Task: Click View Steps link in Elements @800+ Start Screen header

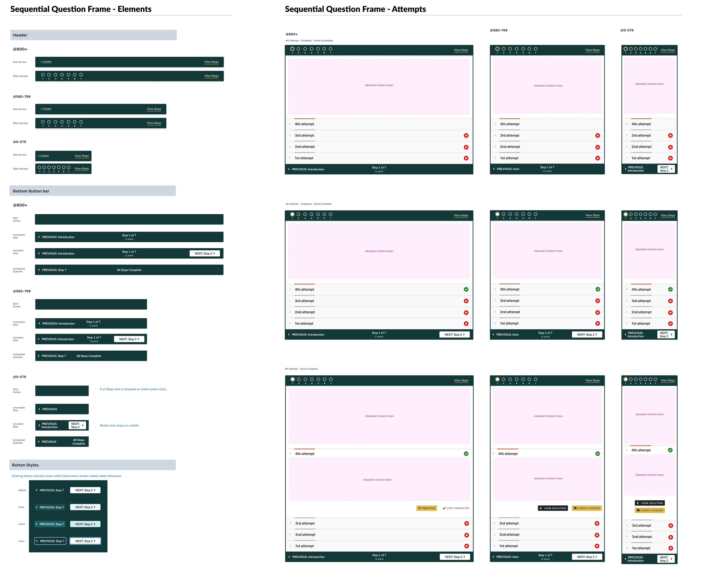Action: tap(211, 62)
